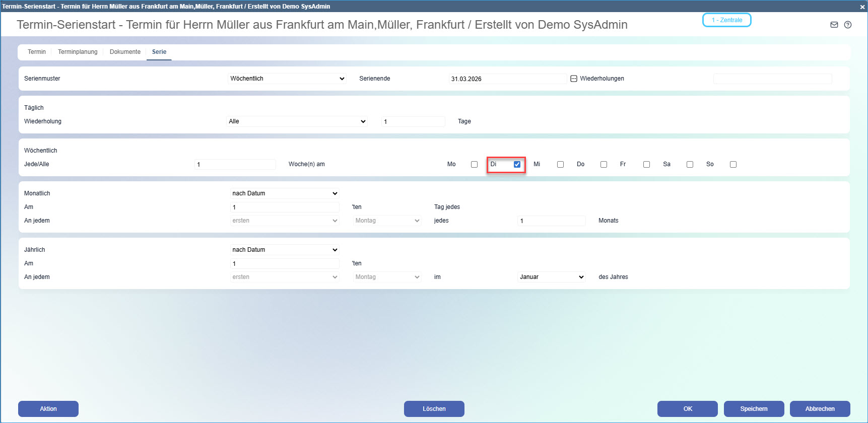This screenshot has width=868, height=423.
Task: Open the Wiederholung dropdown showing Alle
Action: tap(297, 121)
